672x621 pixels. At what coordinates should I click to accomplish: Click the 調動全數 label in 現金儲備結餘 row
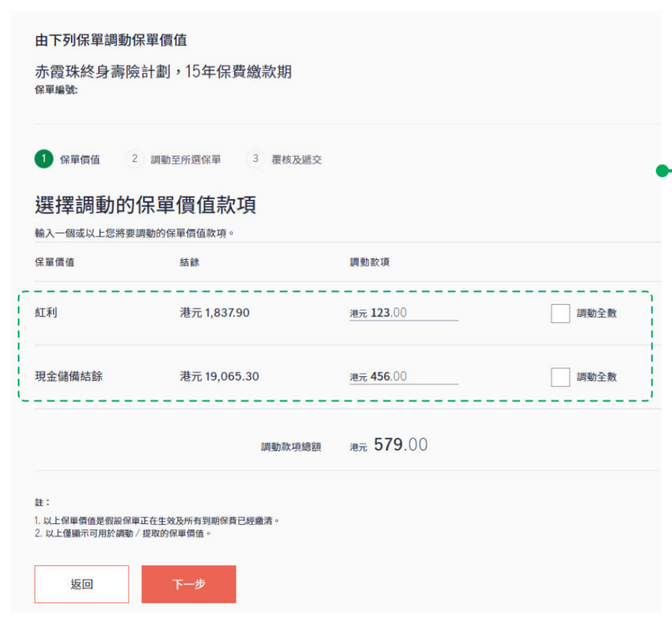click(x=596, y=377)
